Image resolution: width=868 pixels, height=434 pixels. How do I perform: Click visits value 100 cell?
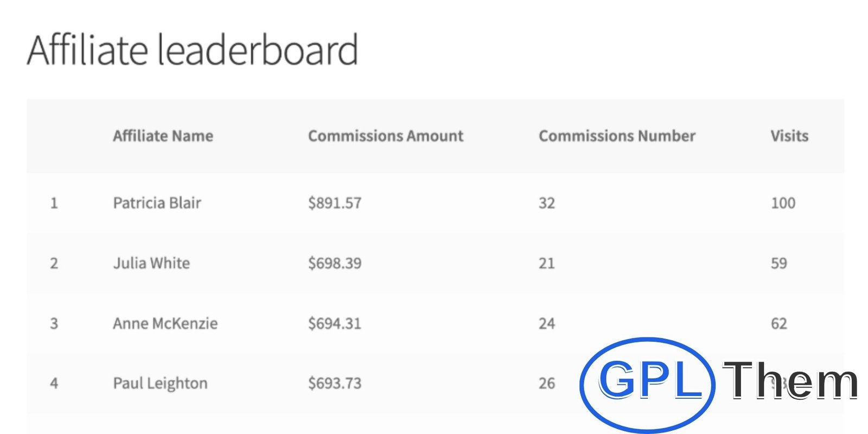tap(783, 203)
